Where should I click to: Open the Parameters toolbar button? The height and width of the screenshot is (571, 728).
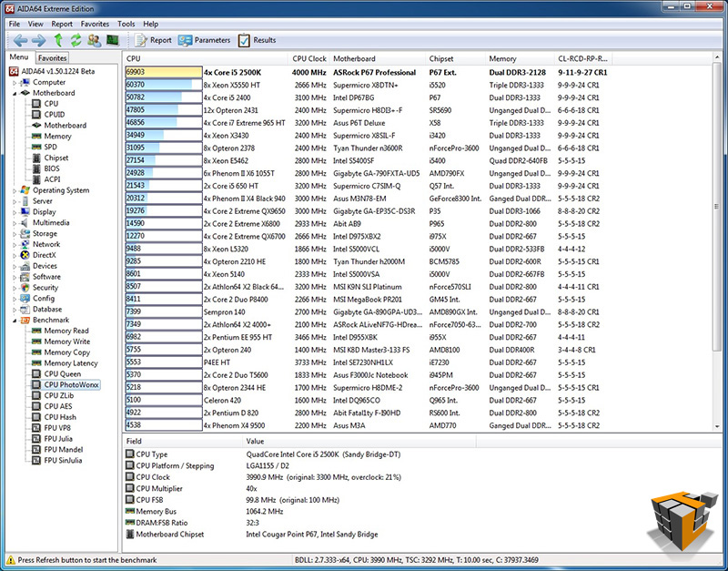[x=204, y=40]
